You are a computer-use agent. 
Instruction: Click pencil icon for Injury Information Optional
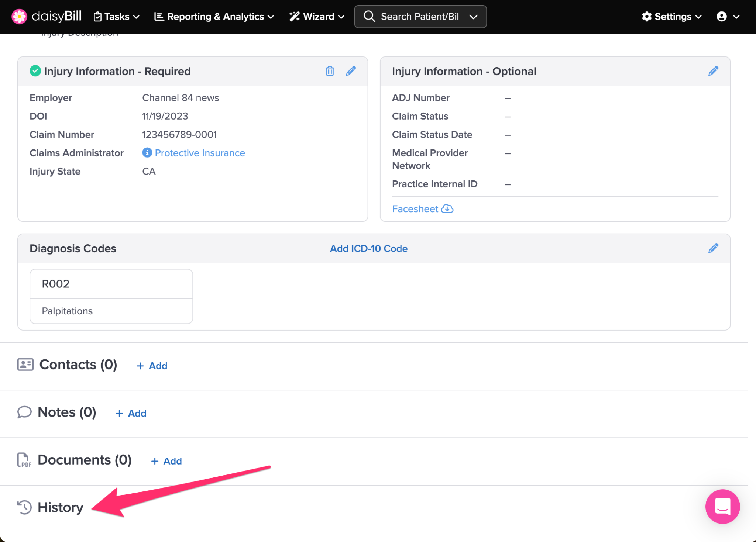(x=713, y=71)
